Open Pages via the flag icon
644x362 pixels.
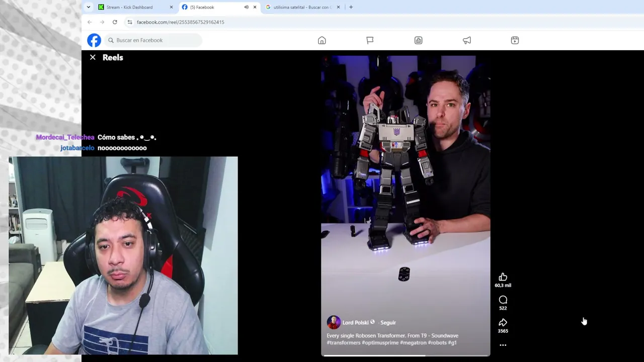(370, 40)
